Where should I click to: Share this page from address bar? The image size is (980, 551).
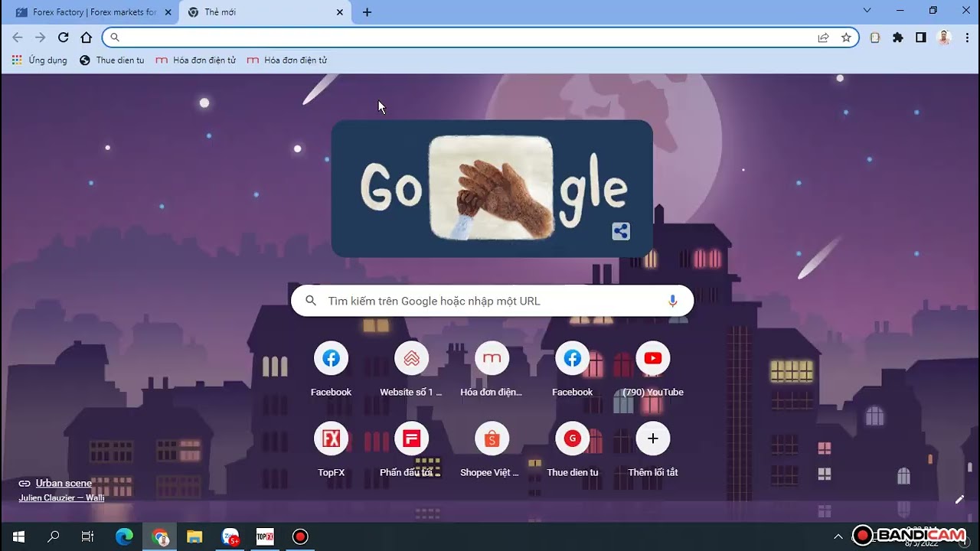[823, 37]
